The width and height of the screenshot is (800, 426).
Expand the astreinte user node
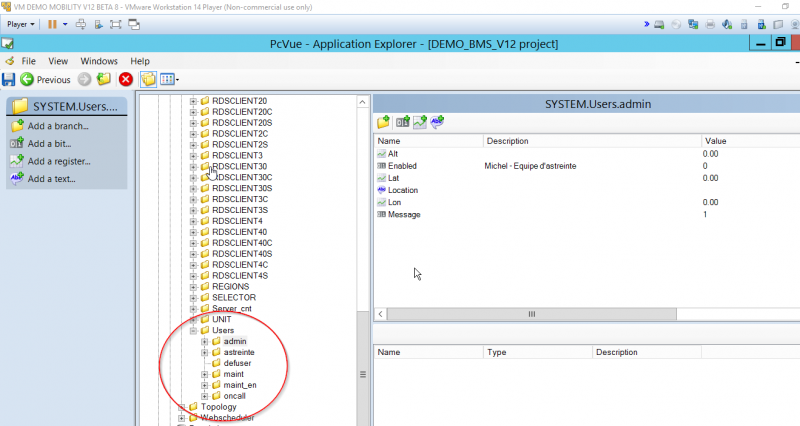pyautogui.click(x=205, y=353)
